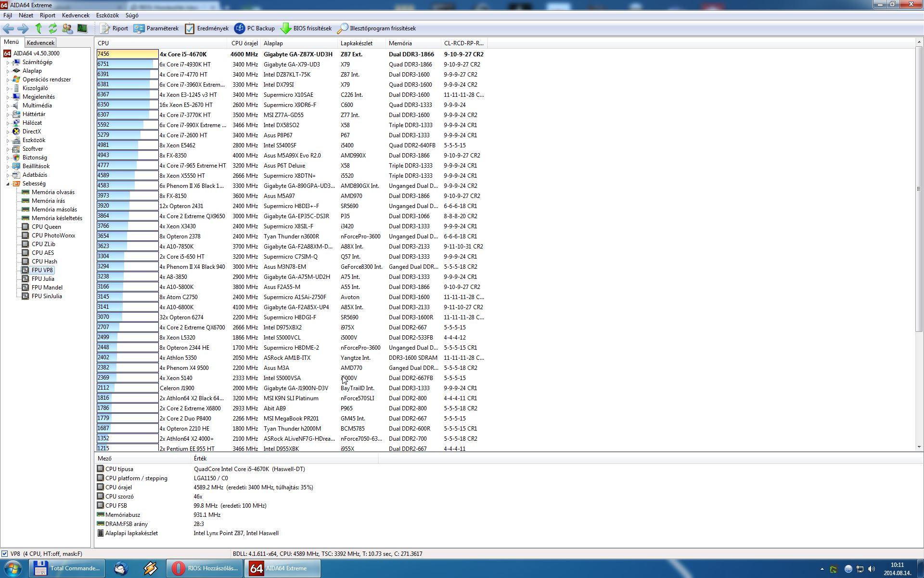Open the Fájl menu
Screen dimensions: 924x578
[8, 15]
